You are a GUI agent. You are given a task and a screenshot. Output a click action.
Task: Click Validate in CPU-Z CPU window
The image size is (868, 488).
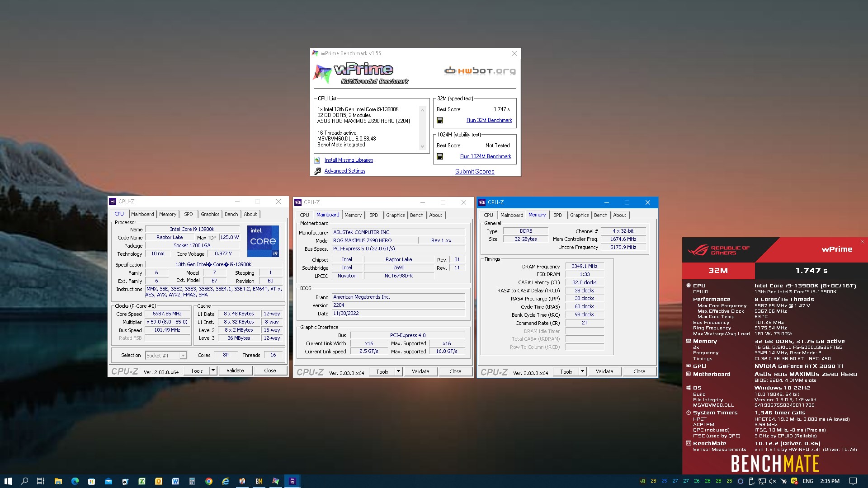235,371
